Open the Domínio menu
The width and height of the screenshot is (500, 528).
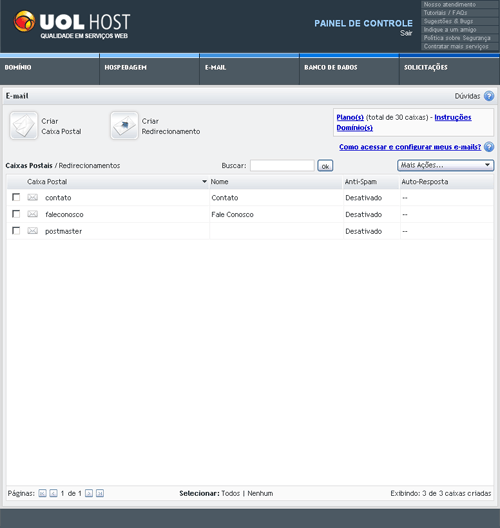(49, 69)
